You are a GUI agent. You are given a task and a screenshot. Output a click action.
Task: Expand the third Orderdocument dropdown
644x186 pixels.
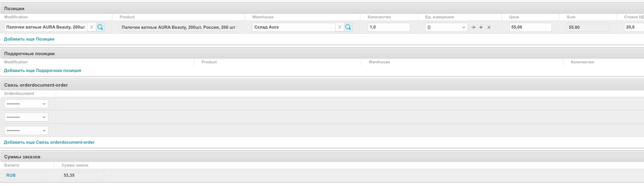[x=26, y=130]
